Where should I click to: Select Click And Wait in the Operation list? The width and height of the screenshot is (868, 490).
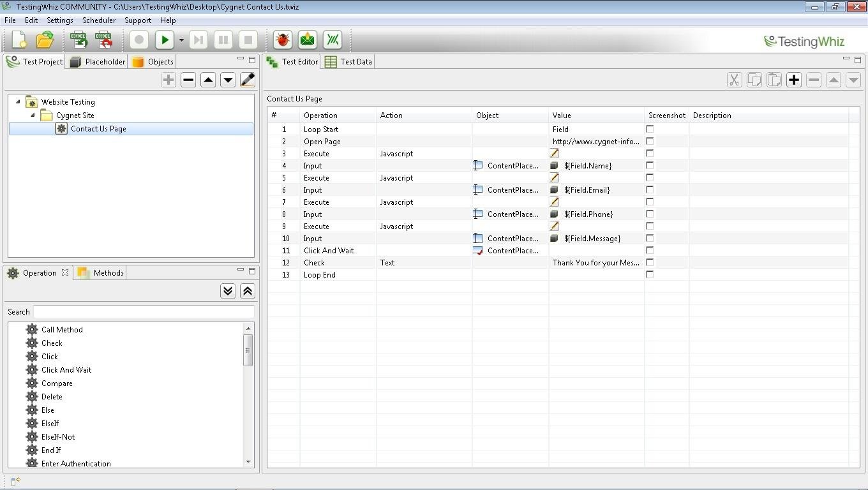[x=66, y=369]
